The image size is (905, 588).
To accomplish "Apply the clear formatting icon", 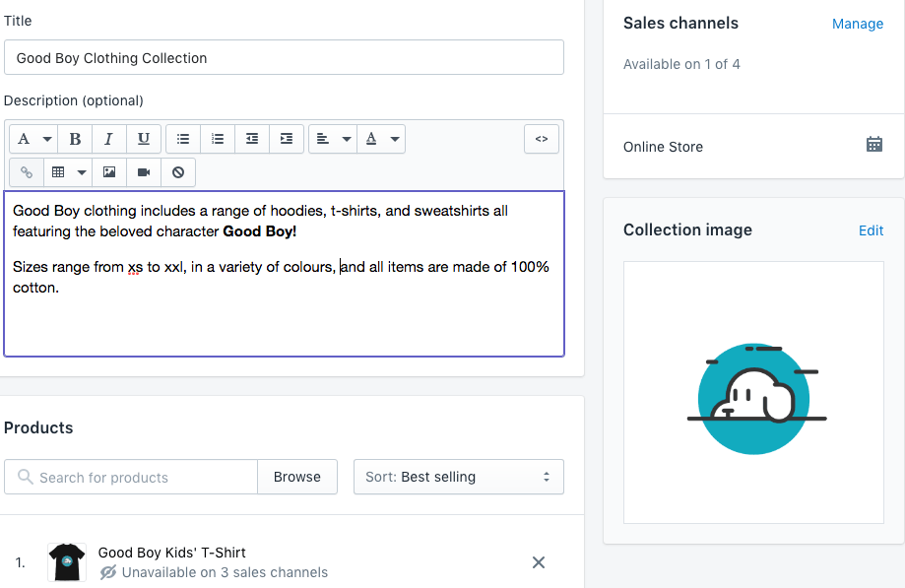I will pyautogui.click(x=177, y=171).
